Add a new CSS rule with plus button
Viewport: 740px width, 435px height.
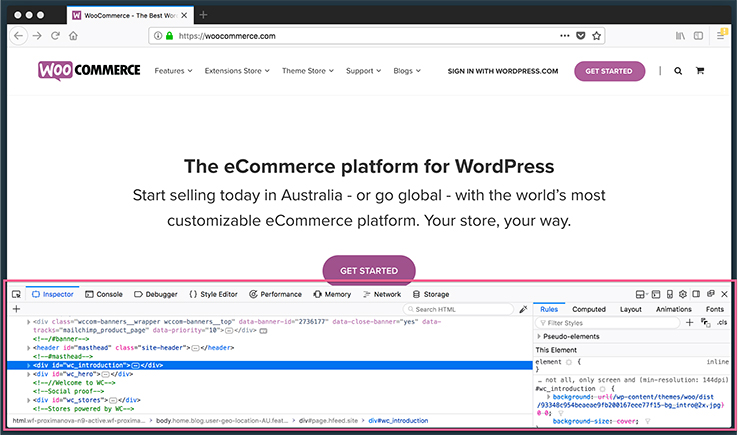click(690, 322)
